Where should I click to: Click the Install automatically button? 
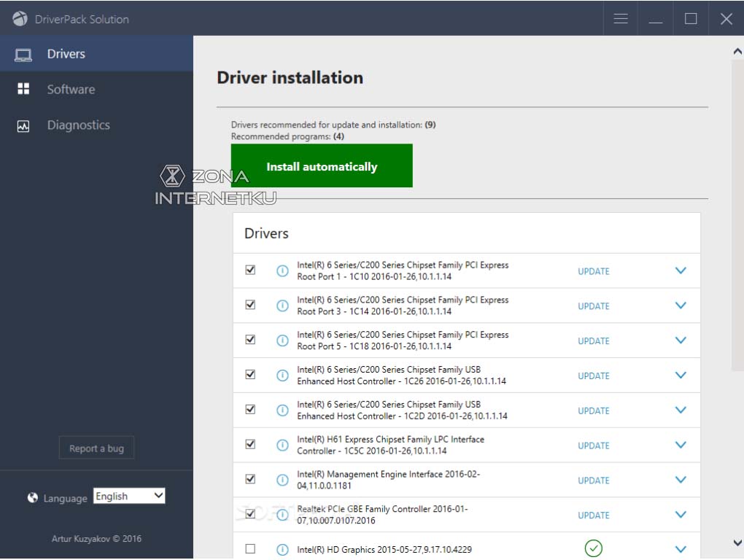tap(322, 166)
